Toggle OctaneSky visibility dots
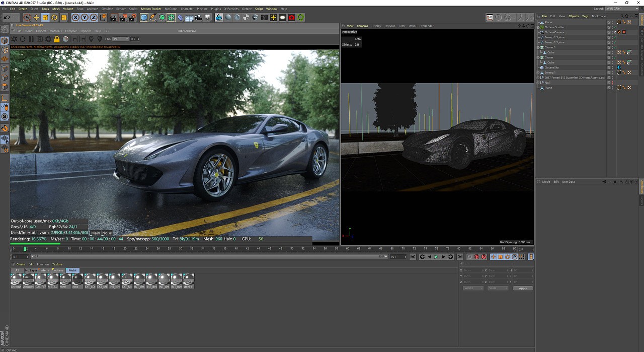This screenshot has width=644, height=352. click(612, 67)
